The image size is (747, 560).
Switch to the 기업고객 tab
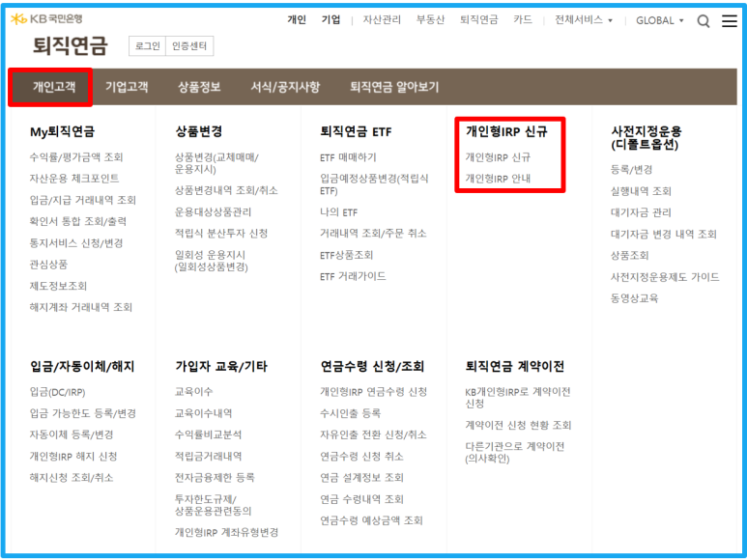coord(127,87)
